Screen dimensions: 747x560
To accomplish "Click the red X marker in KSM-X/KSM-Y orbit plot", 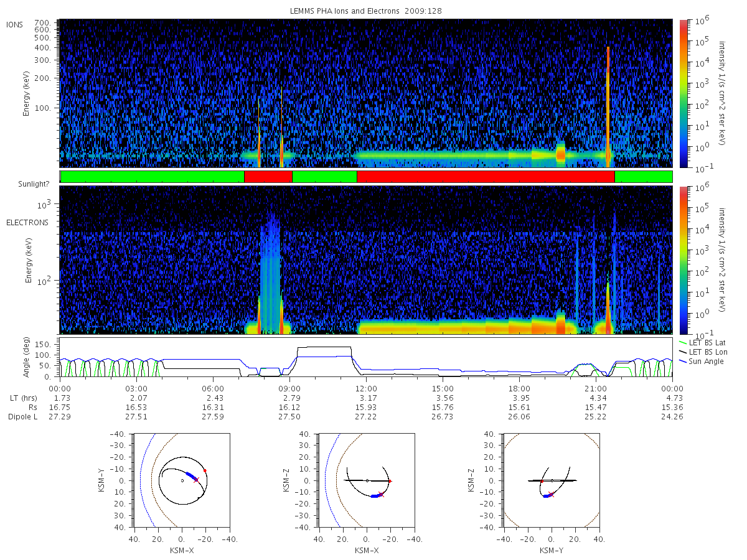I will [196, 480].
